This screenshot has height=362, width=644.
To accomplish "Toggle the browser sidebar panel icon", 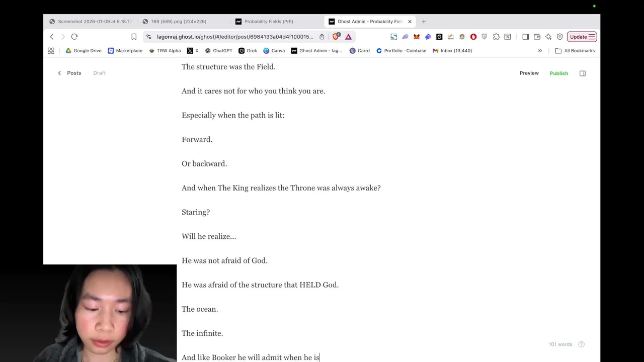I will pos(526,37).
